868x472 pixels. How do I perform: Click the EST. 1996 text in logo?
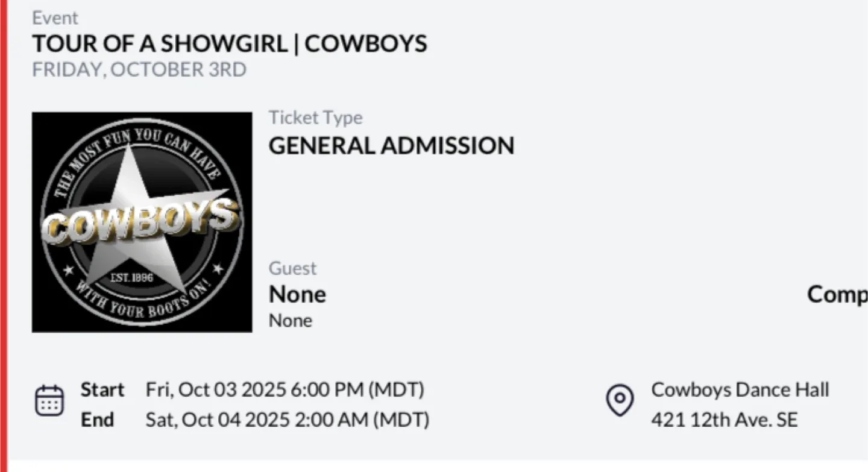pyautogui.click(x=133, y=278)
